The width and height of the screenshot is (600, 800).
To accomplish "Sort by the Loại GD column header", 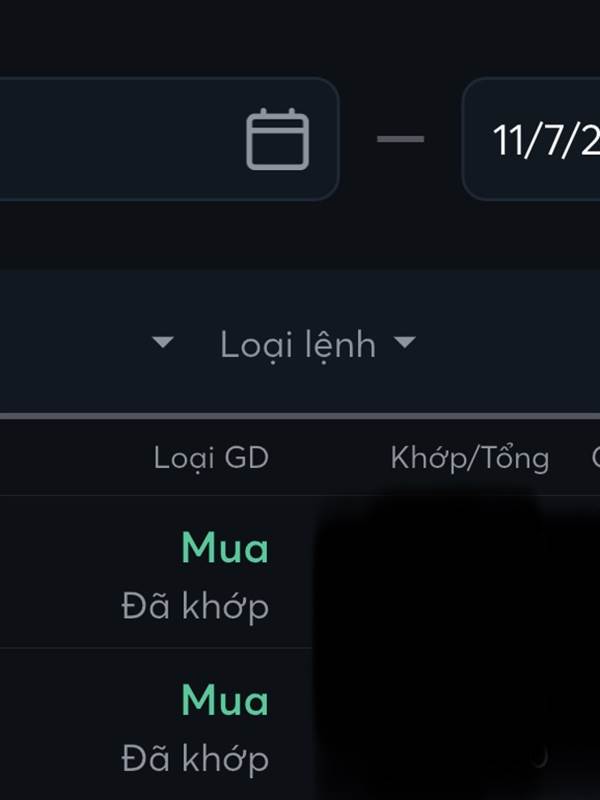I will pyautogui.click(x=211, y=458).
